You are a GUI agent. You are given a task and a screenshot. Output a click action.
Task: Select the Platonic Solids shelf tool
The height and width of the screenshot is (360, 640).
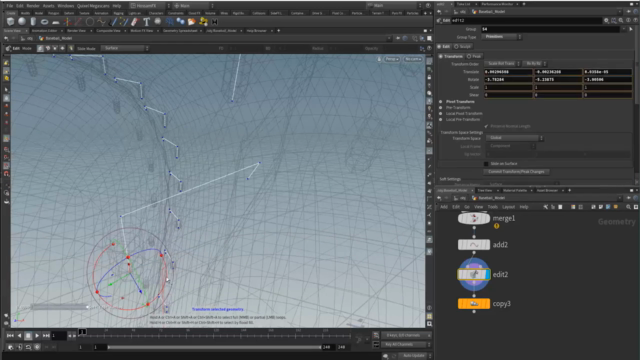pos(158,22)
